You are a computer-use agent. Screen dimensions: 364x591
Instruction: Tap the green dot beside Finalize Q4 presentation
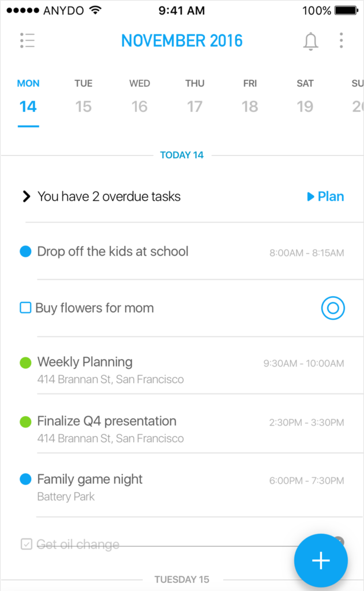coord(25,421)
